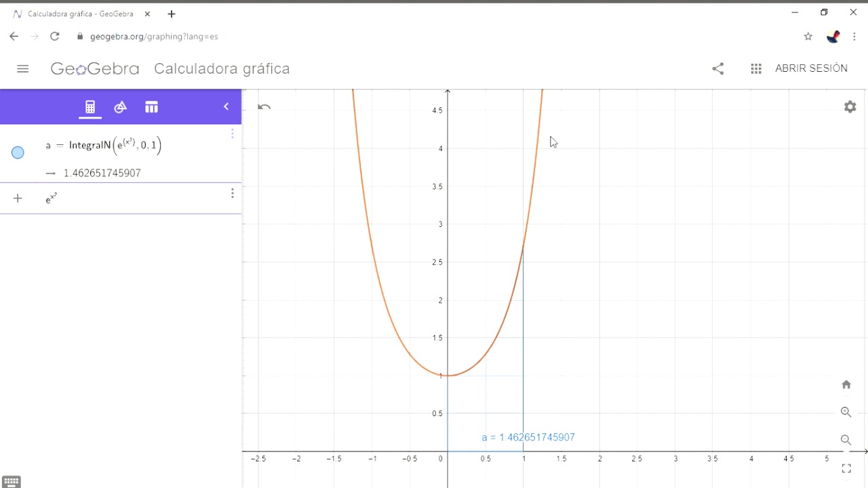Open graphics view settings gear

(x=850, y=106)
